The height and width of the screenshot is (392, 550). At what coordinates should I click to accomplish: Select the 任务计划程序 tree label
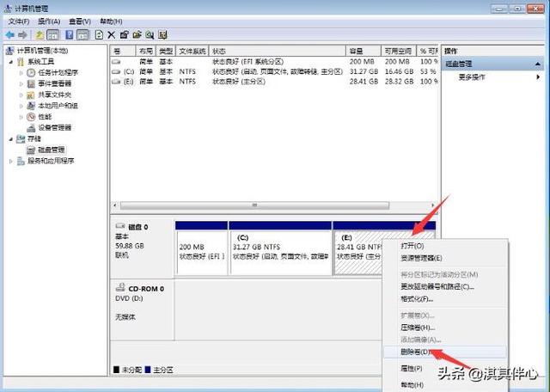click(58, 73)
